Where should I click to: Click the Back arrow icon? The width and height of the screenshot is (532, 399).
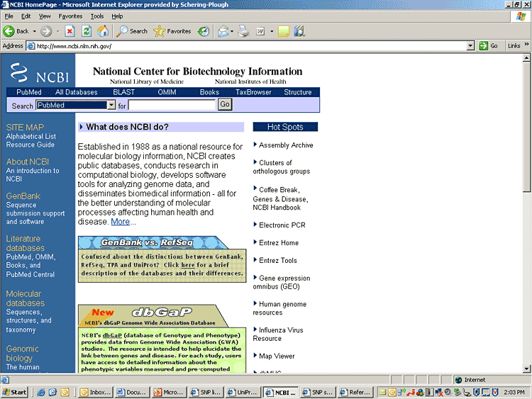click(9, 31)
